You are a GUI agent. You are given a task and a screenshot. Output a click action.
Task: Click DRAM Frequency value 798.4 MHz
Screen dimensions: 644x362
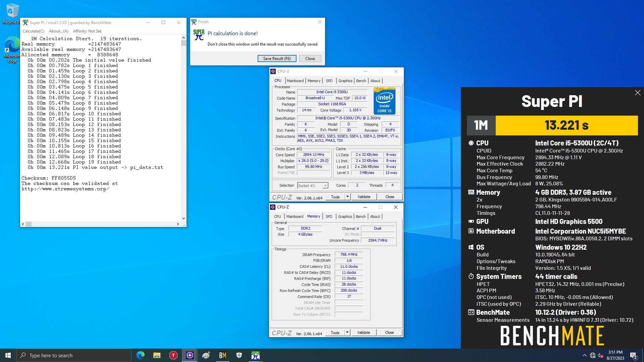tap(349, 254)
